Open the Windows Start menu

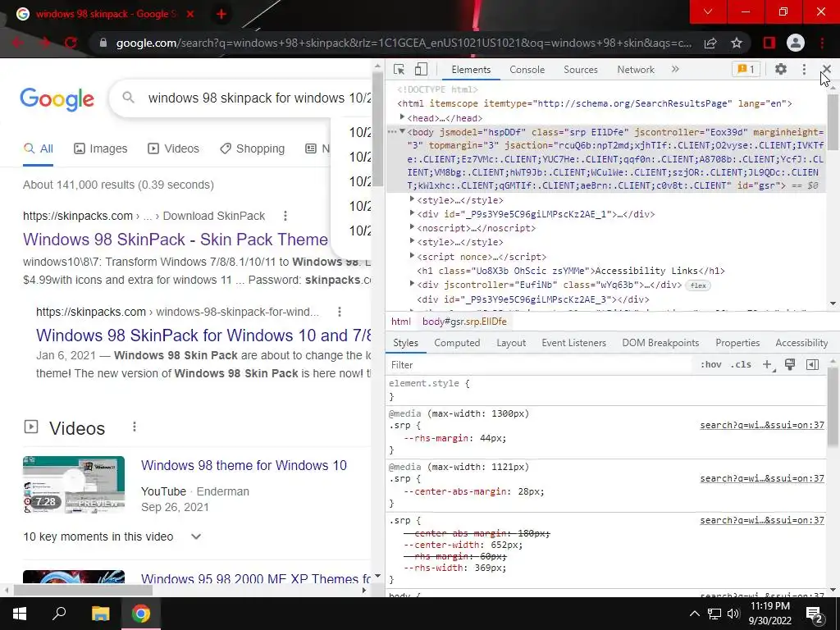20,614
